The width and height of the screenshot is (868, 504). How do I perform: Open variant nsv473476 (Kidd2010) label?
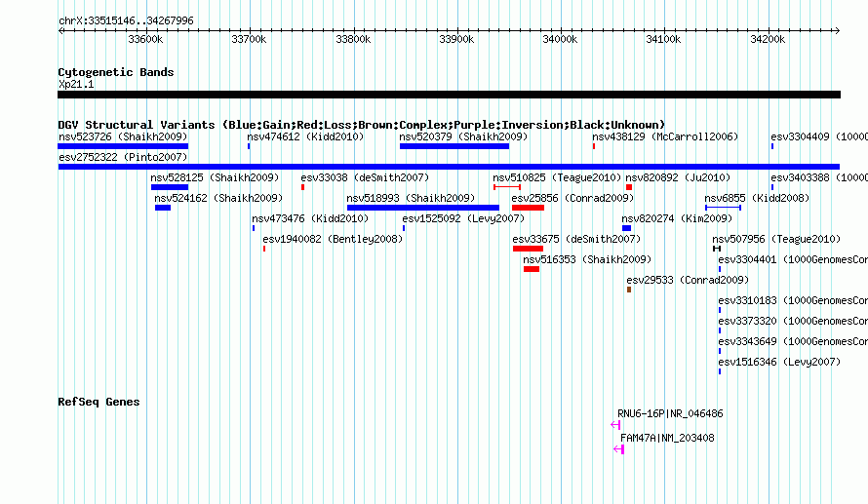310,218
